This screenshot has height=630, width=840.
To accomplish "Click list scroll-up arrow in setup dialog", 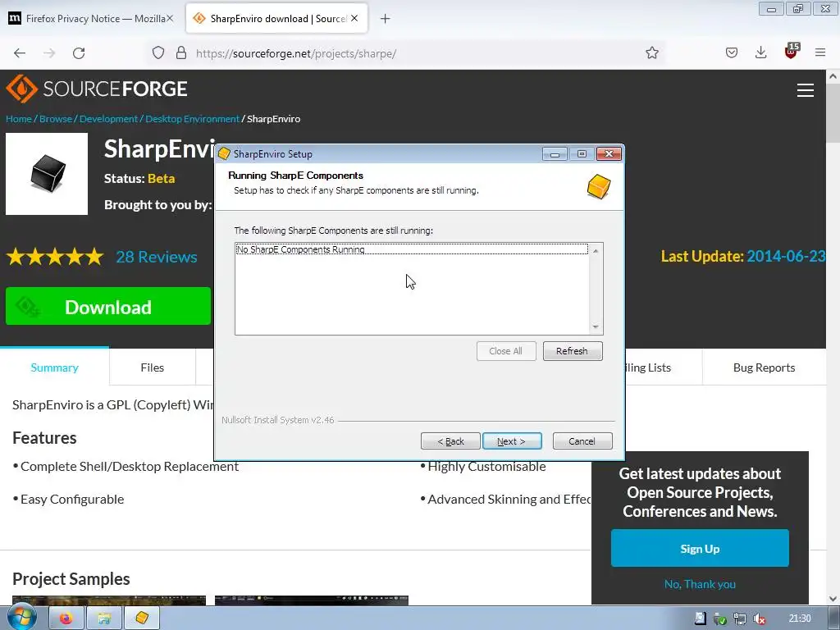I will click(x=596, y=251).
